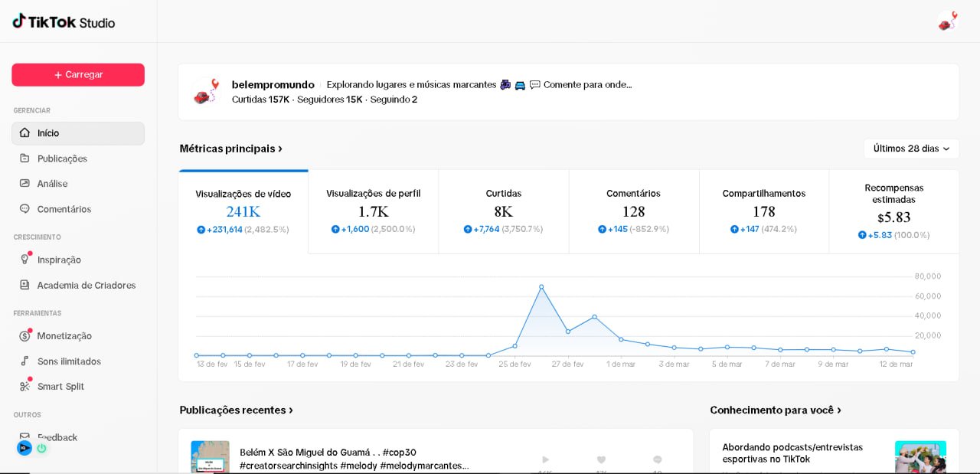Click the home icon beside Início
Viewport: 980px width, 474px height.
[24, 133]
